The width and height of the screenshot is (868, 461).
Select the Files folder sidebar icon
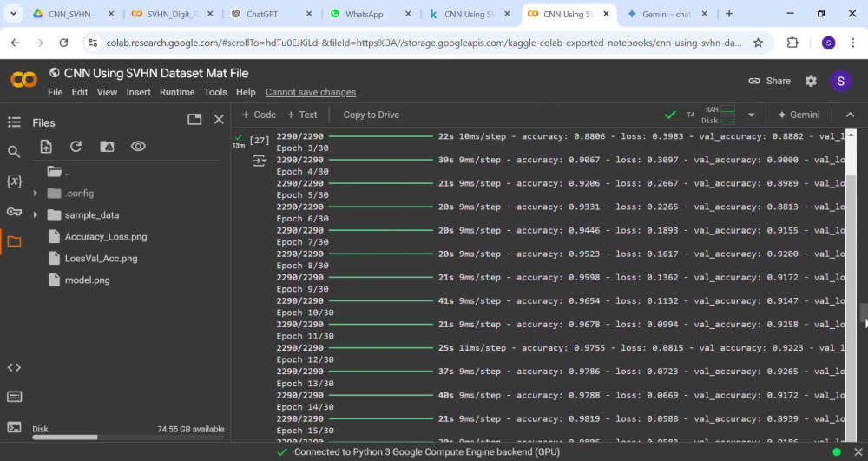pyautogui.click(x=14, y=241)
